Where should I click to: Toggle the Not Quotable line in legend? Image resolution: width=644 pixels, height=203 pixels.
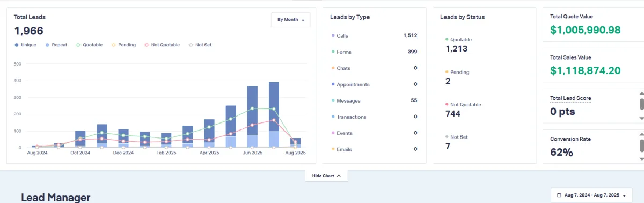pyautogui.click(x=162, y=45)
